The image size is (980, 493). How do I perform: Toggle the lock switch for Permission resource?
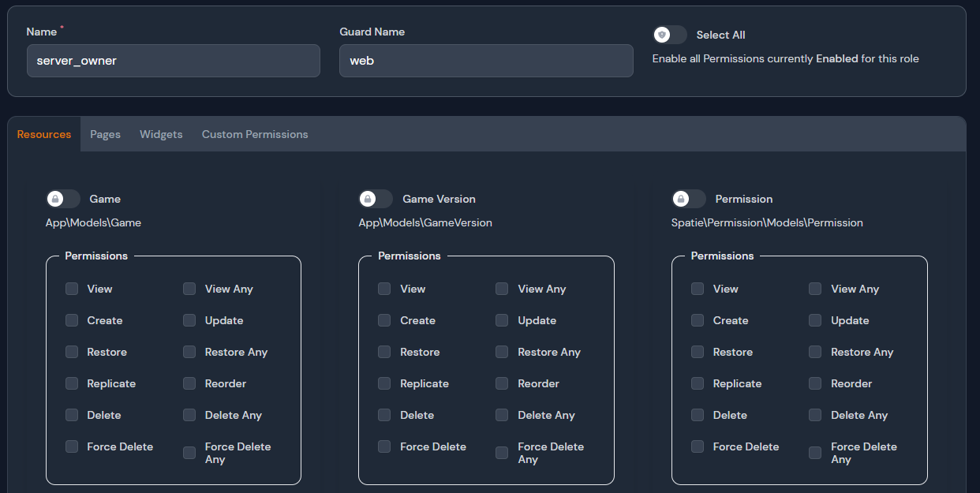point(689,199)
